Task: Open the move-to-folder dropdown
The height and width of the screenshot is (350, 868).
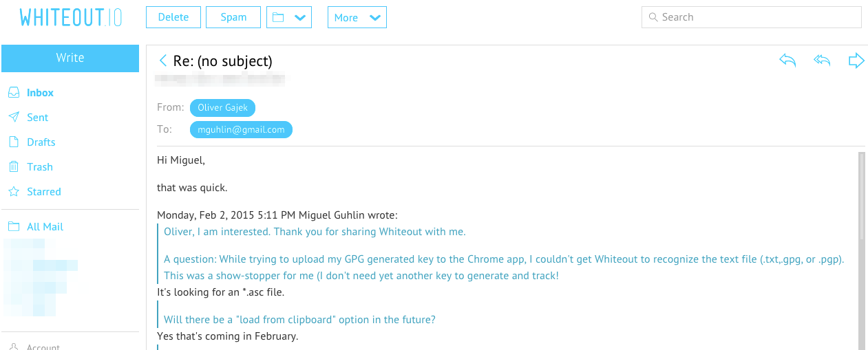Action: coord(289,18)
